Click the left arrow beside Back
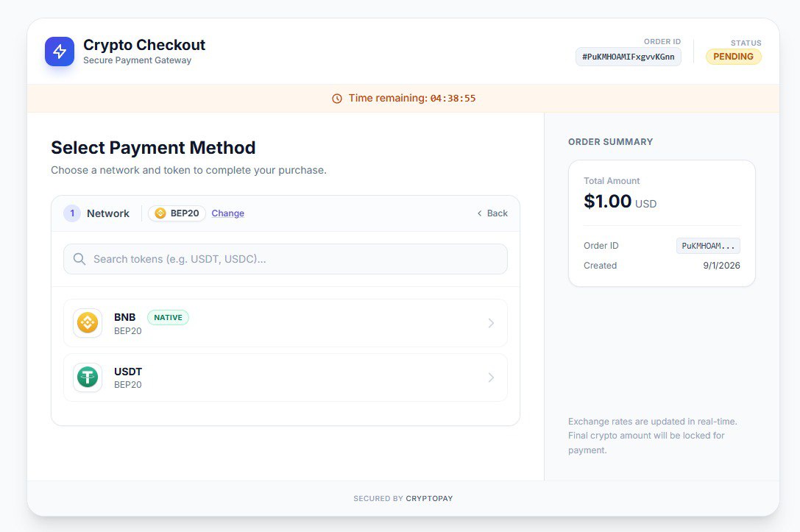 (480, 213)
